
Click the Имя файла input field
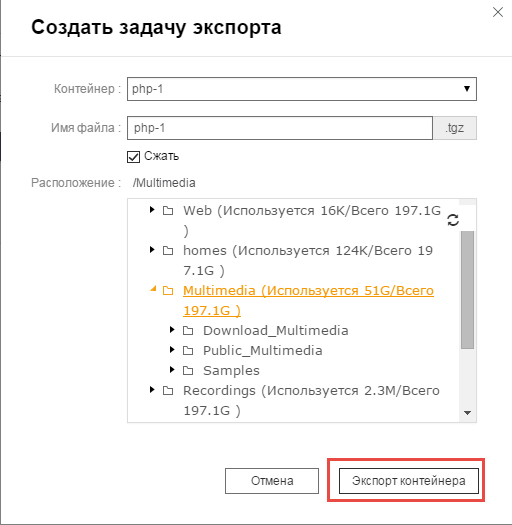coord(280,128)
